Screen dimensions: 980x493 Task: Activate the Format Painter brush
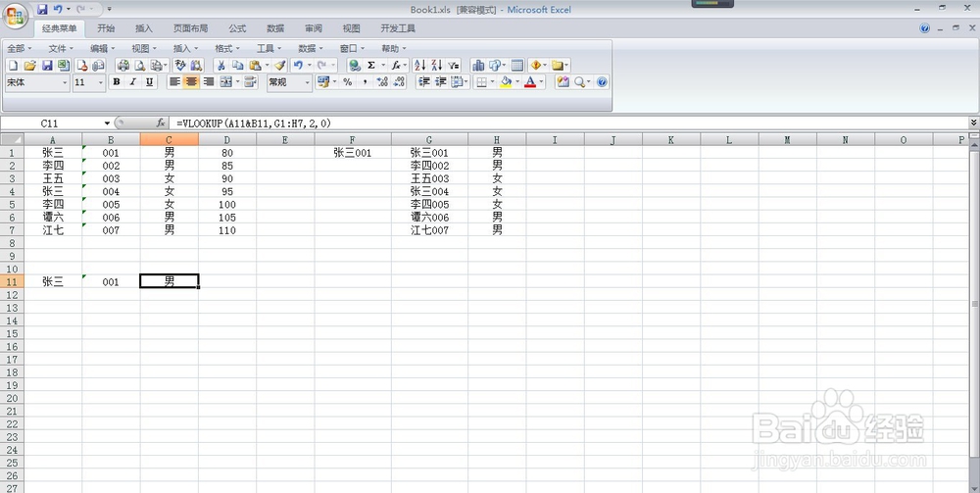tap(279, 65)
